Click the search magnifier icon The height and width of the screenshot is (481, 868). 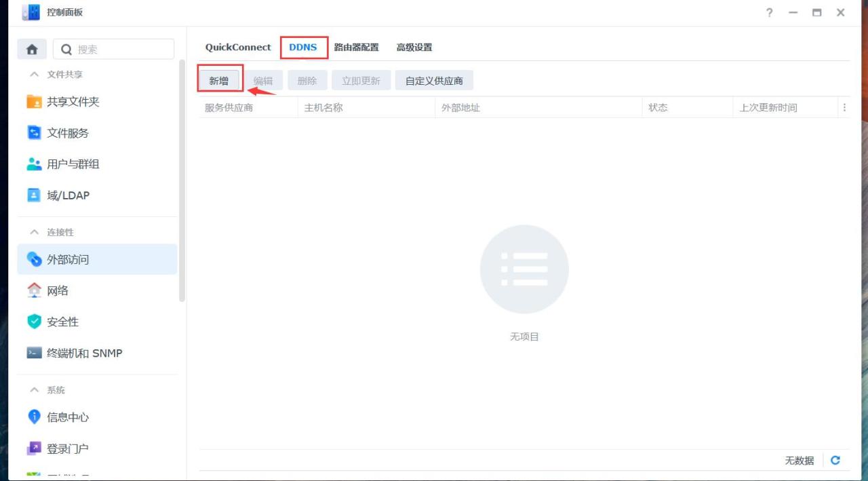pyautogui.click(x=66, y=50)
